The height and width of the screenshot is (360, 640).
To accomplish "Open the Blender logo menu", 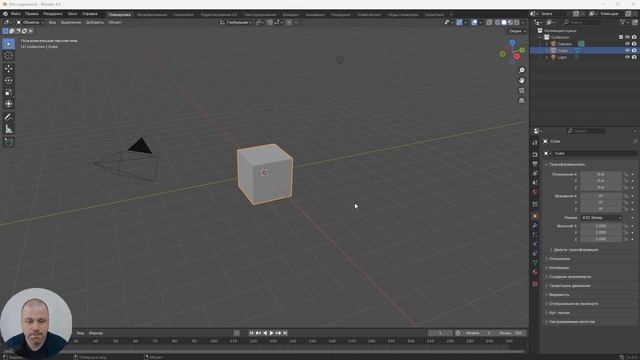I will [x=6, y=14].
